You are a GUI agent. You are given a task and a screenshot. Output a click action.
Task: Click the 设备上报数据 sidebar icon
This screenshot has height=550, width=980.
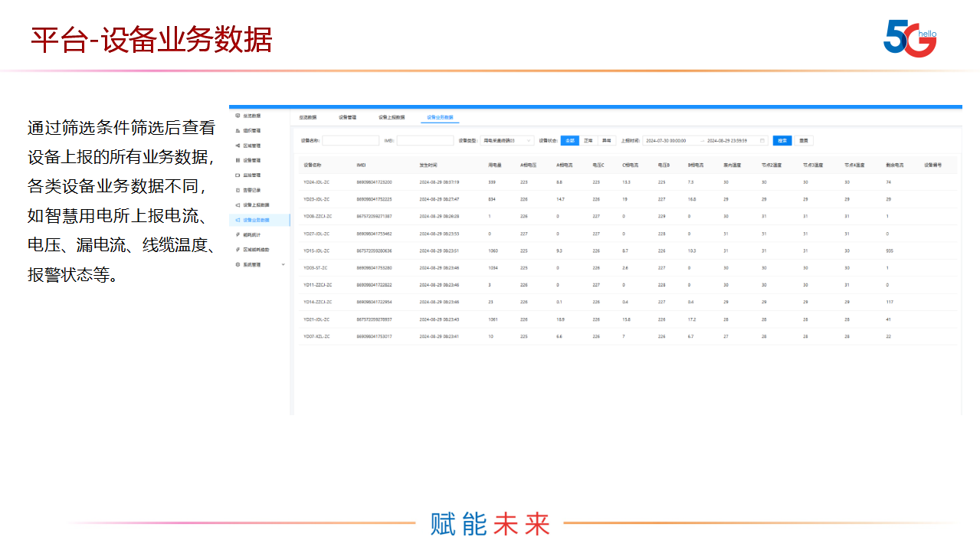(x=238, y=205)
